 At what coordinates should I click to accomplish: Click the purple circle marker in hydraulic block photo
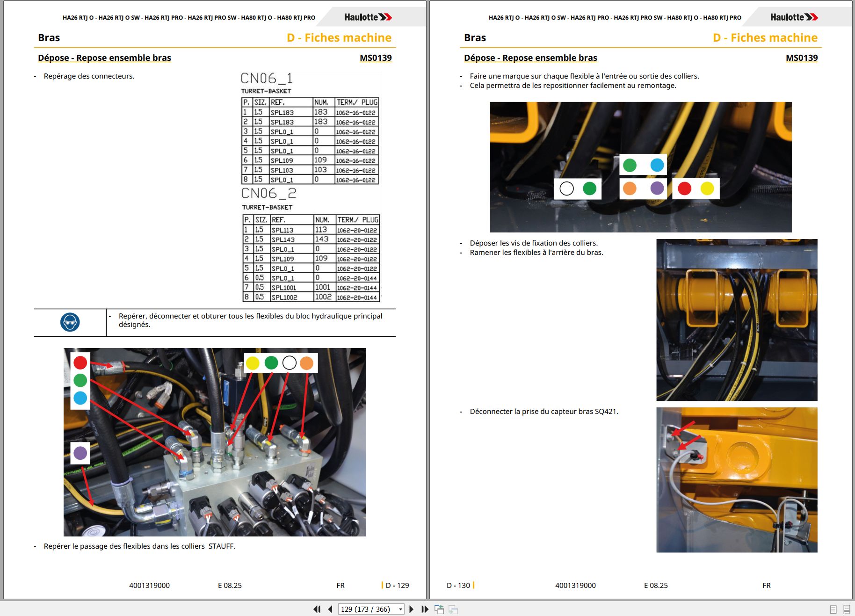80,453
